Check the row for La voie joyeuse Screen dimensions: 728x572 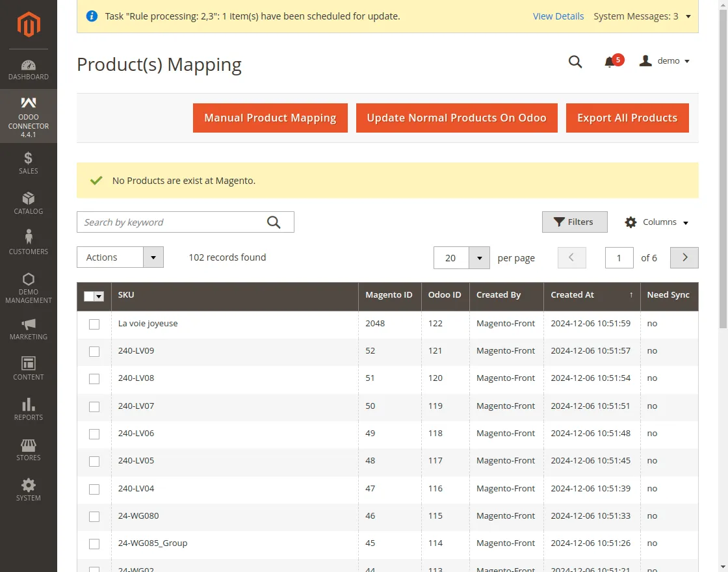point(94,324)
